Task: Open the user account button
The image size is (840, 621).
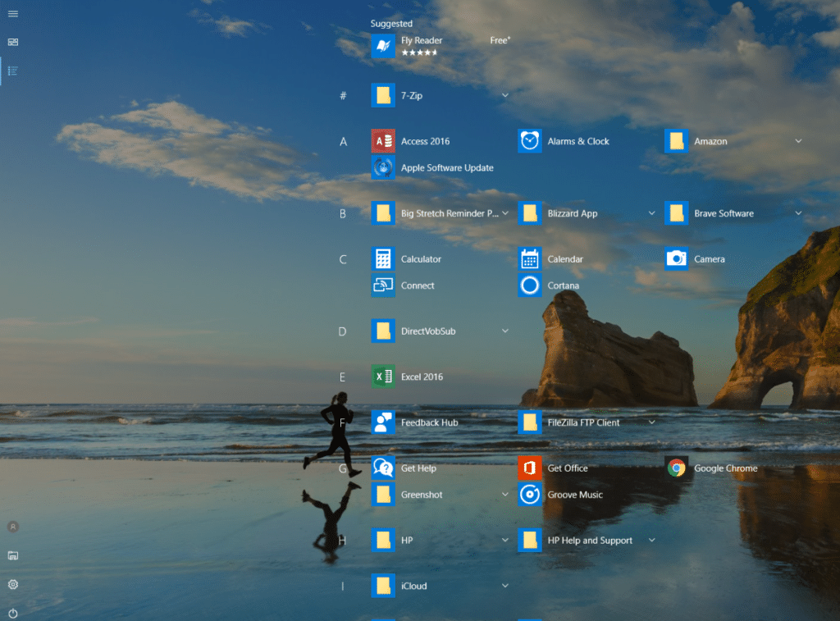Action: point(13,527)
